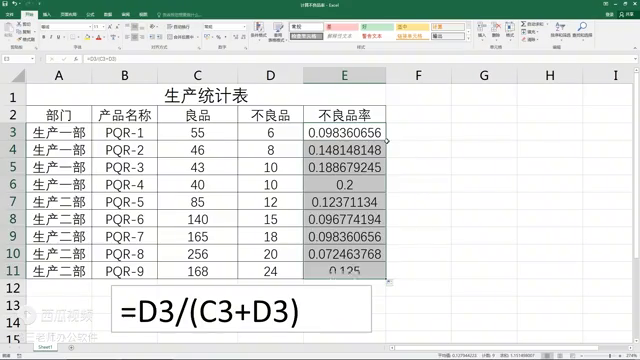
Task: Decrease font size with the smaller A
Action: click(117, 27)
